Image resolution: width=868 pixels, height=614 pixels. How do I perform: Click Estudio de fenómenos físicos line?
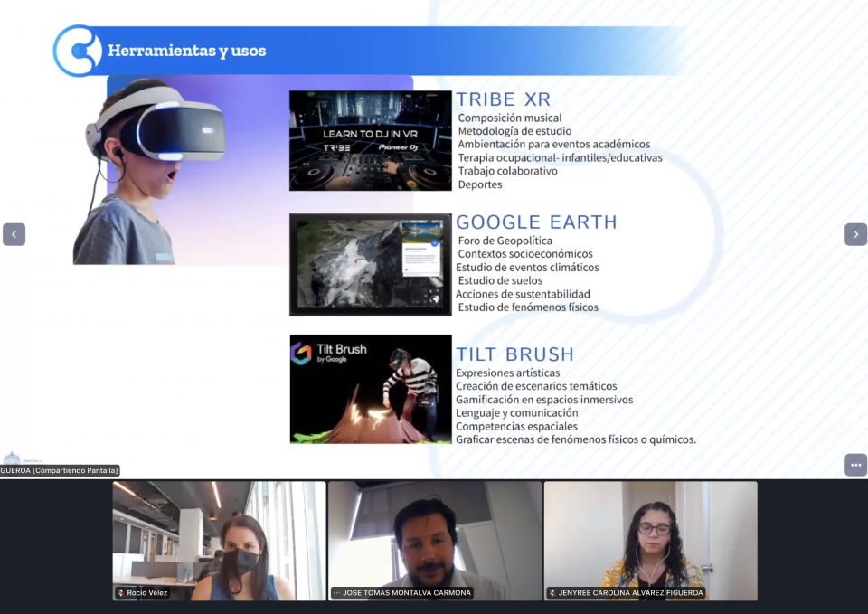tap(528, 307)
